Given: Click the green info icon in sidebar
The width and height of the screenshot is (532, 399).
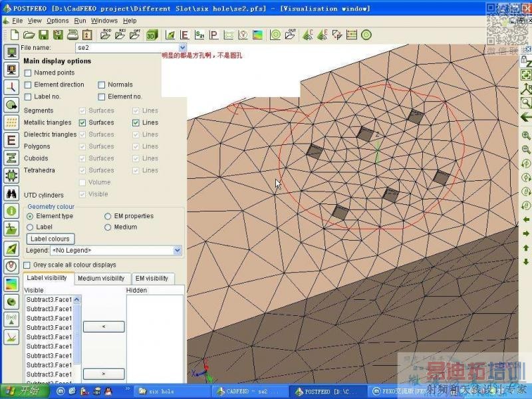Looking at the screenshot, I should click(11, 211).
